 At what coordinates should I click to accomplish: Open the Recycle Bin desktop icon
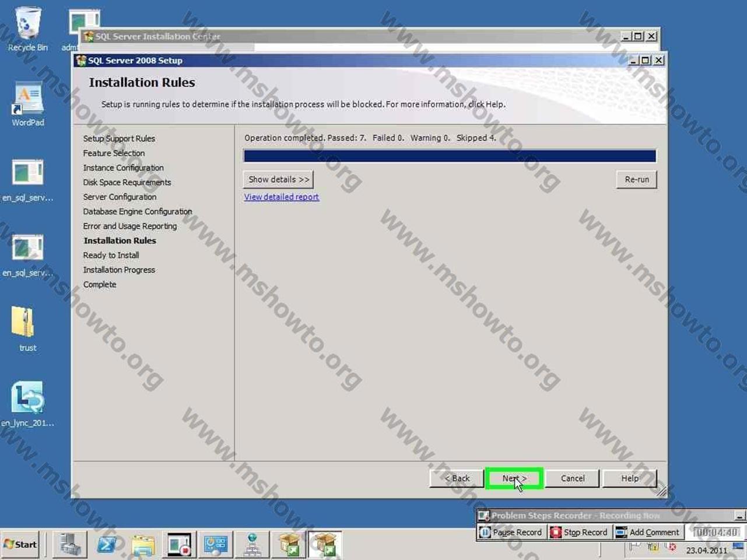click(x=27, y=29)
